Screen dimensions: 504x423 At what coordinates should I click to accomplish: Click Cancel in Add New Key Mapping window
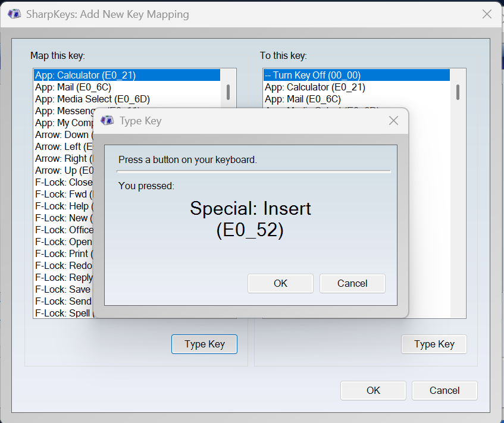pyautogui.click(x=444, y=390)
